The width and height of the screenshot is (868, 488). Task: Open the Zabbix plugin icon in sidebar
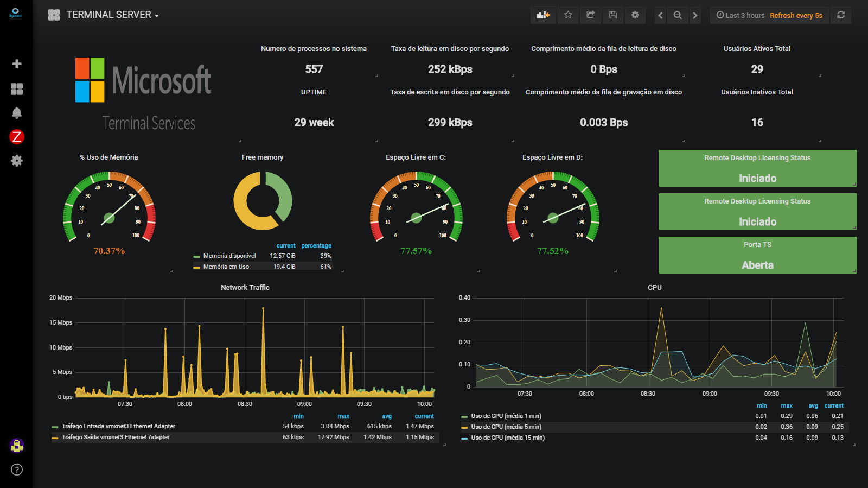click(17, 137)
